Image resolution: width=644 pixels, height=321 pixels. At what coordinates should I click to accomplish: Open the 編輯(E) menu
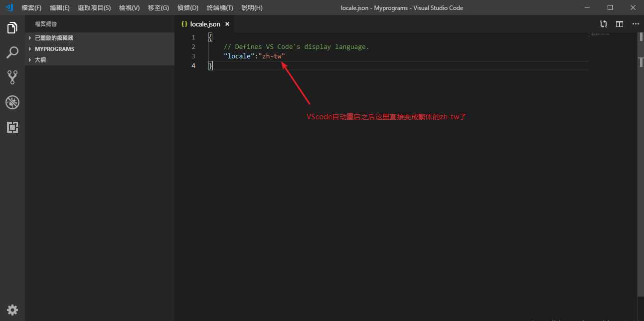click(60, 8)
